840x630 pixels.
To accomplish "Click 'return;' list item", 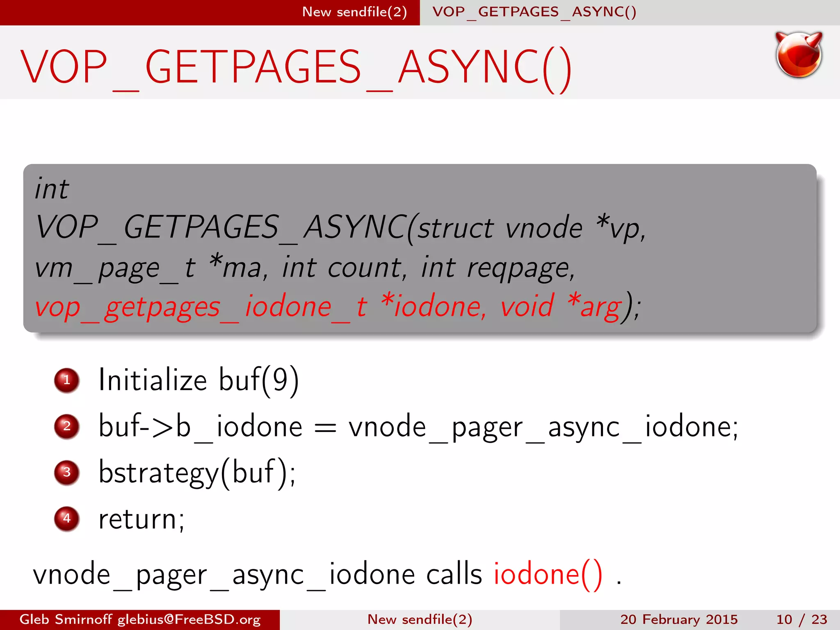I will click(x=142, y=519).
